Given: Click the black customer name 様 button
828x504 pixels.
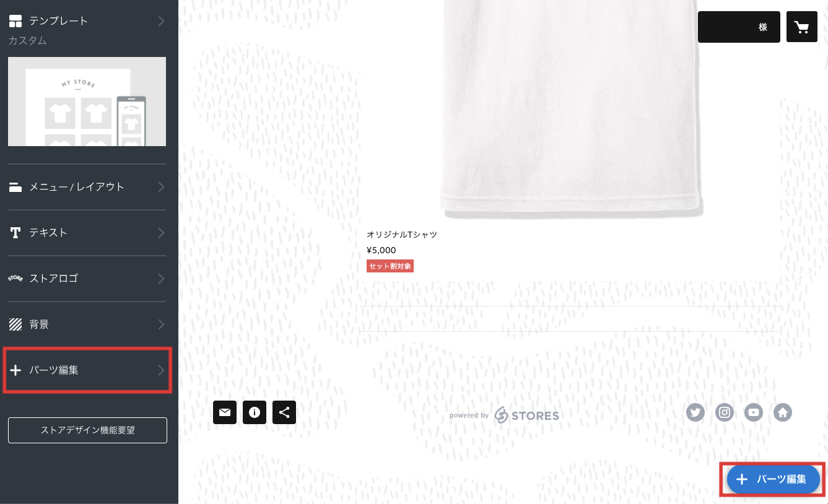Looking at the screenshot, I should [739, 27].
